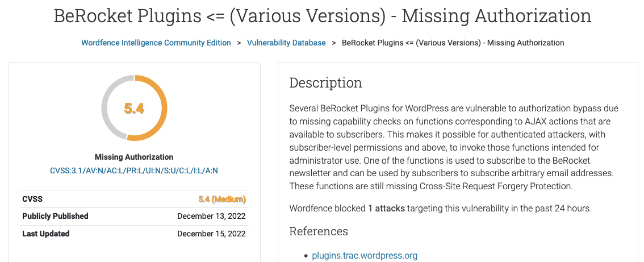Open the Vulnerability Database breadcrumb link

(286, 43)
